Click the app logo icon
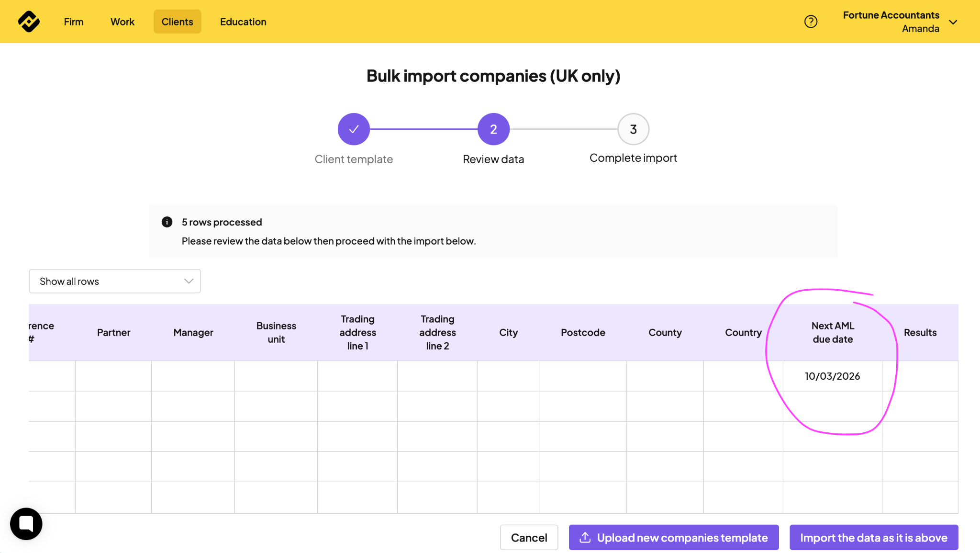This screenshot has height=553, width=980. pyautogui.click(x=29, y=22)
